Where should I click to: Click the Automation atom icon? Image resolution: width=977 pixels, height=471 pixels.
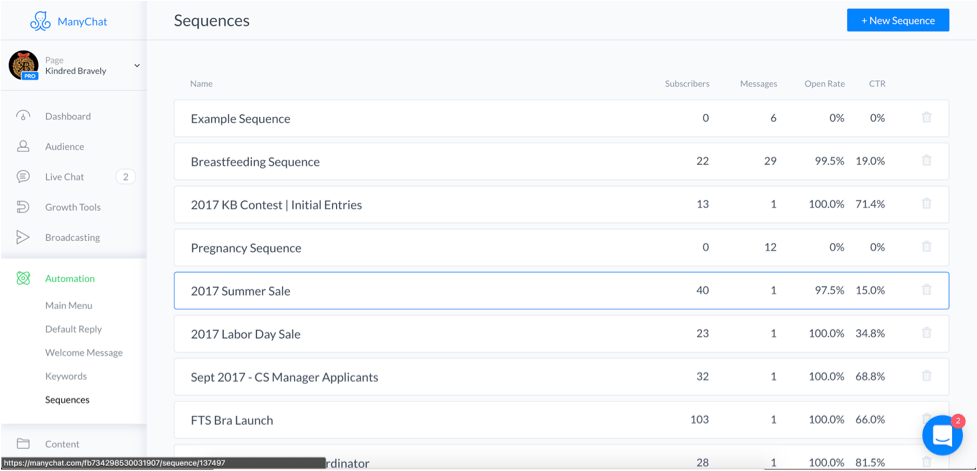click(23, 278)
